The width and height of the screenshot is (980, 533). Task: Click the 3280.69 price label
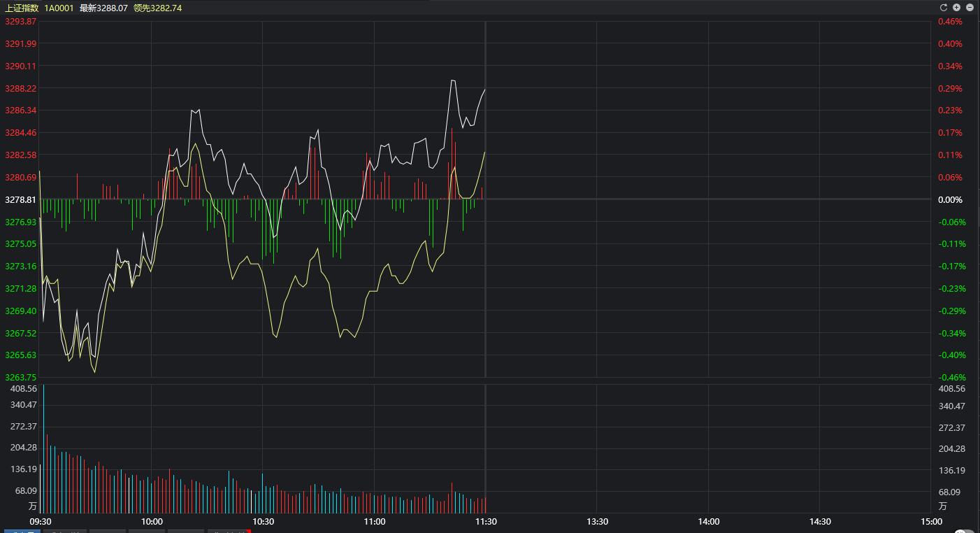tap(21, 178)
